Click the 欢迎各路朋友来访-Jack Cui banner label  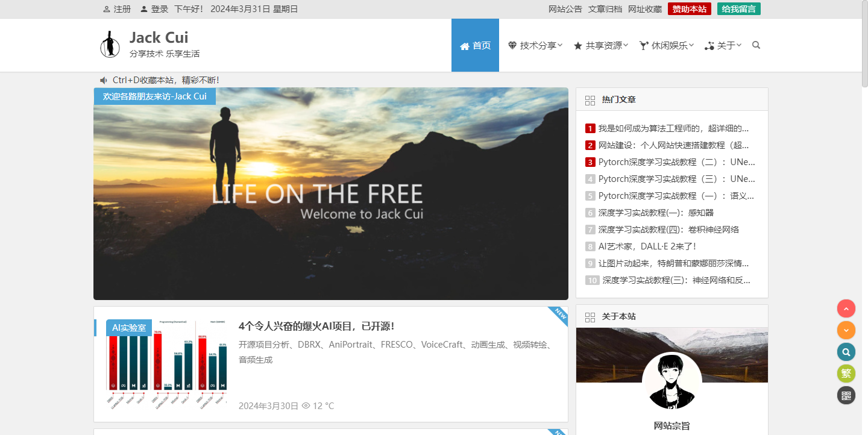(x=155, y=96)
